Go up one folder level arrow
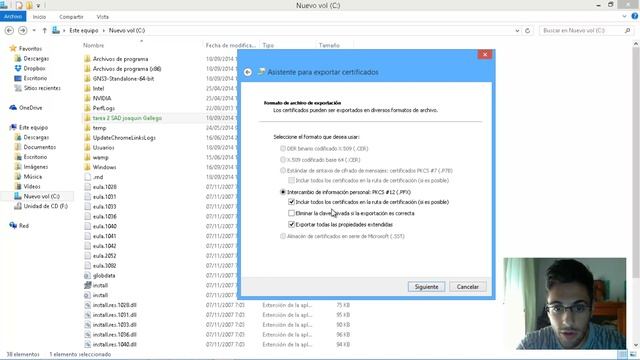 coord(44,31)
